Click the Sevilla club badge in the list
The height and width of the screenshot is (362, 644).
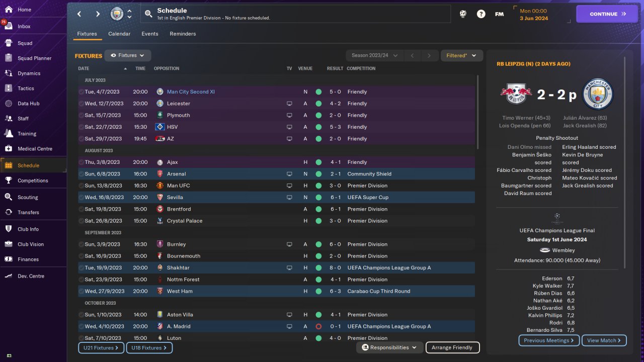pos(160,198)
